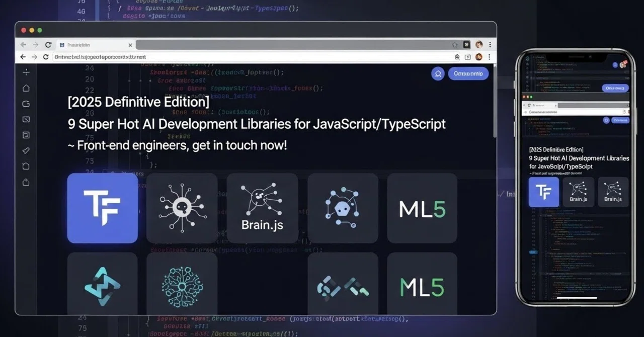Image resolution: width=644 pixels, height=337 pixels.
Task: Open the three-dot menu in the tab row
Action: [x=490, y=45]
